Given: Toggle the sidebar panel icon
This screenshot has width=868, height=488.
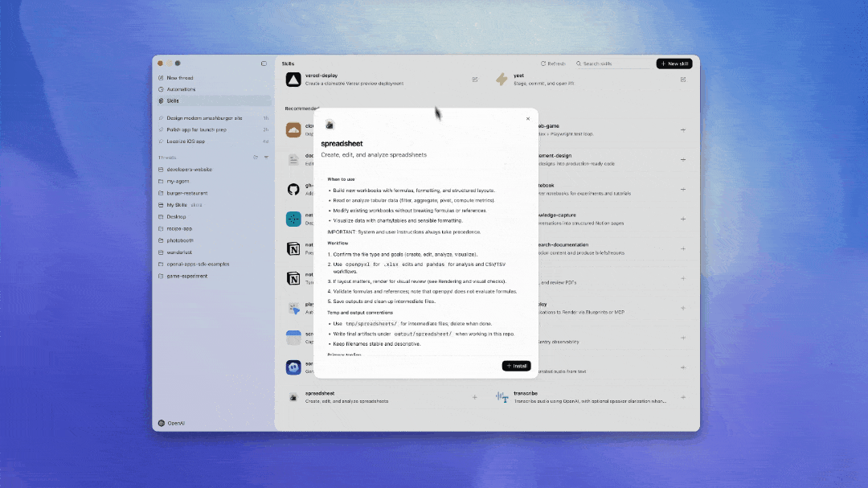Looking at the screenshot, I should pyautogui.click(x=264, y=64).
